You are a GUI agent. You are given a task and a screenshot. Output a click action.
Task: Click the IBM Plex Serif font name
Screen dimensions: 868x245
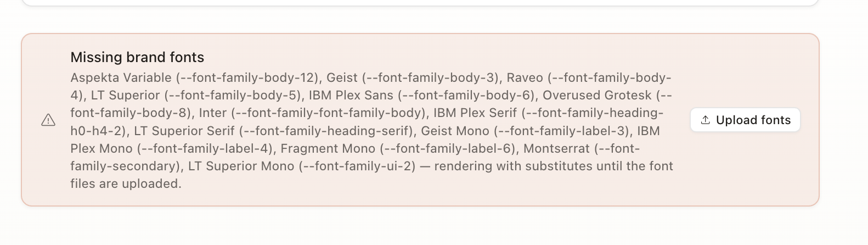(x=475, y=113)
